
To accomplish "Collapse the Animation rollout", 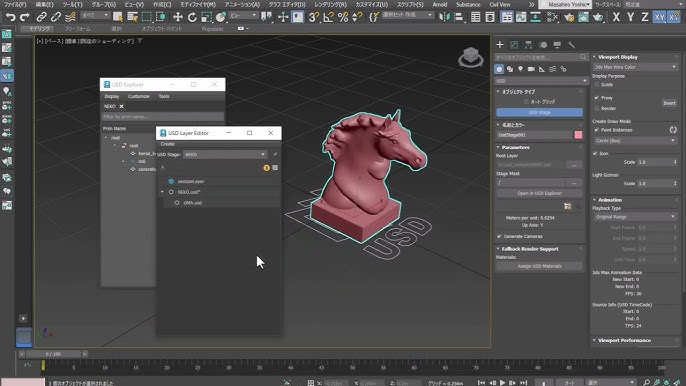I will pyautogui.click(x=609, y=200).
